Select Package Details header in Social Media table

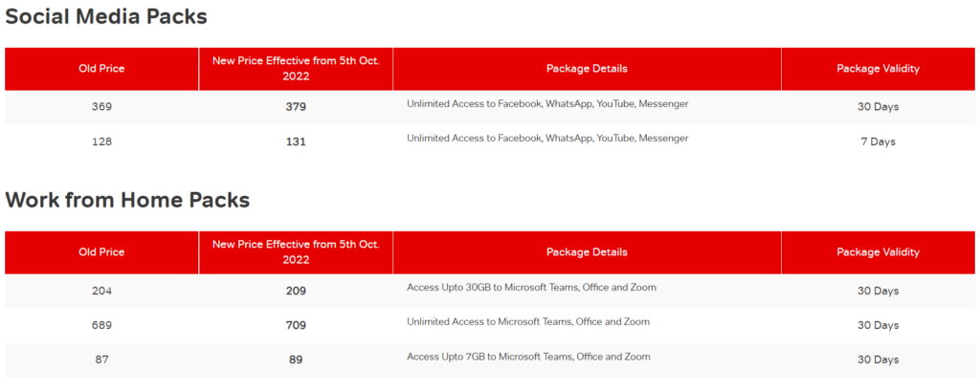[x=587, y=69]
